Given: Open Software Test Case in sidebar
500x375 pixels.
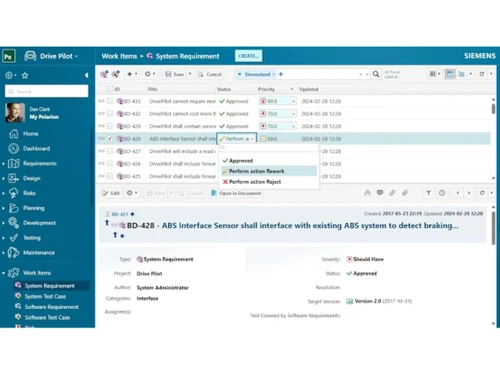Looking at the screenshot, I should point(47,317).
